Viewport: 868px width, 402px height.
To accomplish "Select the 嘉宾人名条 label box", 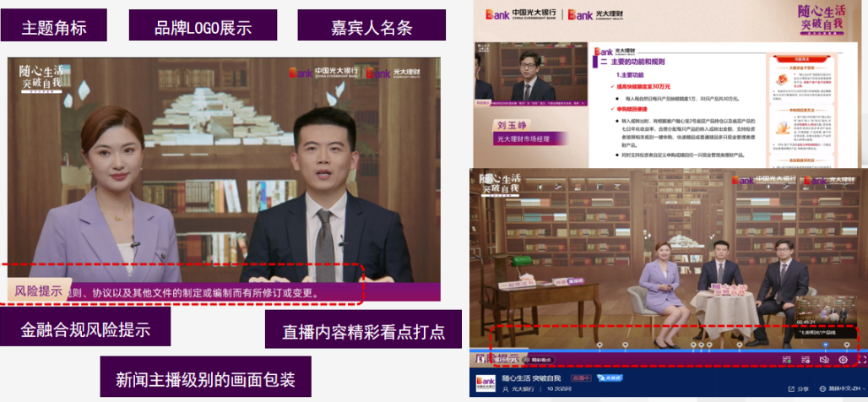I will tap(372, 25).
